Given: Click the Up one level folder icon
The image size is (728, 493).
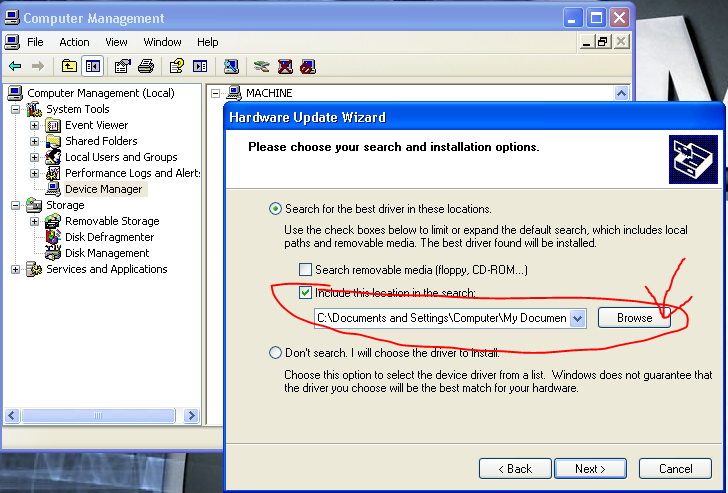Looking at the screenshot, I should 69,66.
